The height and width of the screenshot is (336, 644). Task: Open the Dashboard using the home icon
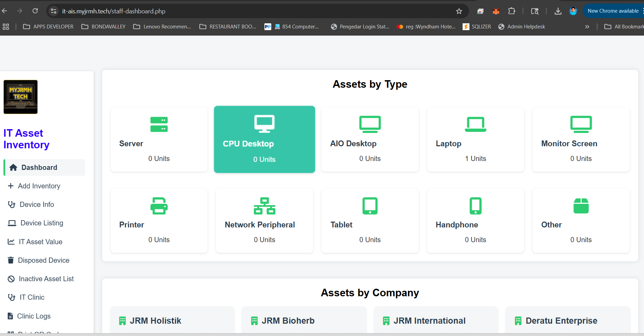coord(13,167)
